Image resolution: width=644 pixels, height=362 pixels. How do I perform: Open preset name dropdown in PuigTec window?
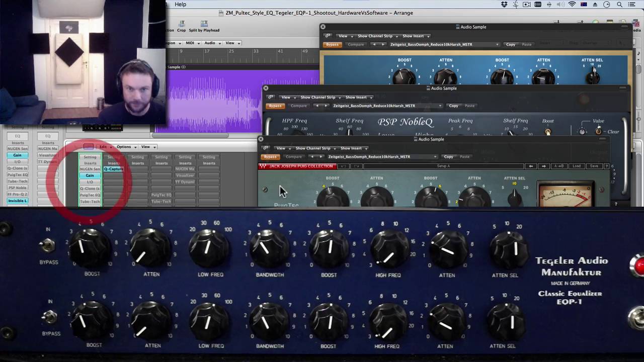382,156
